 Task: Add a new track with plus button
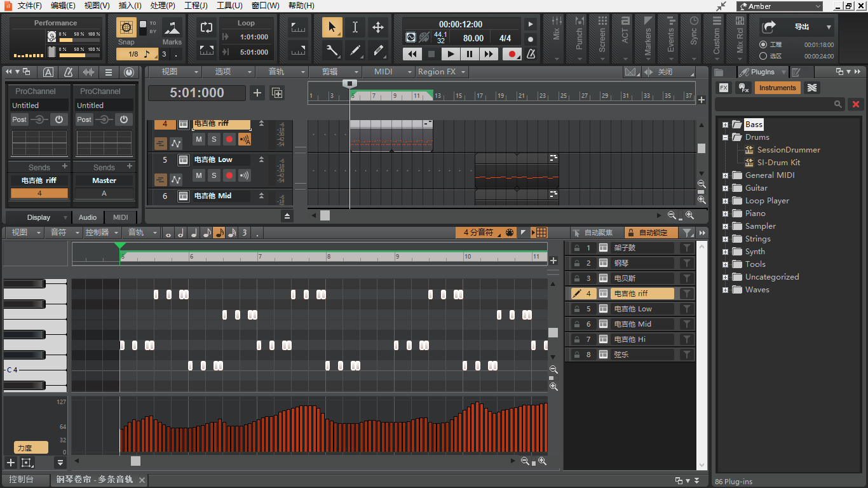click(x=257, y=93)
